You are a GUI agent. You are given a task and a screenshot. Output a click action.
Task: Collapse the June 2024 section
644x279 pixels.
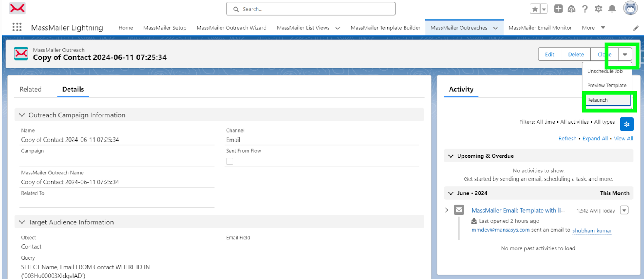tap(539, 193)
